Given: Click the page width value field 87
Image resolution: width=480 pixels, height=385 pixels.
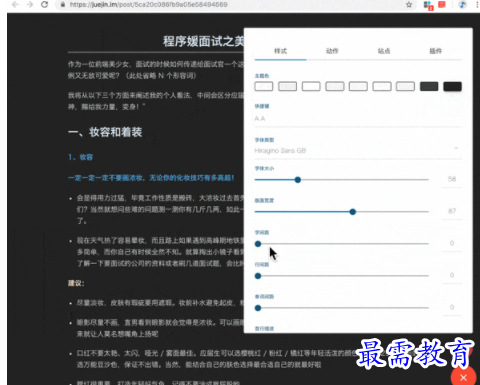Looking at the screenshot, I should [x=452, y=211].
